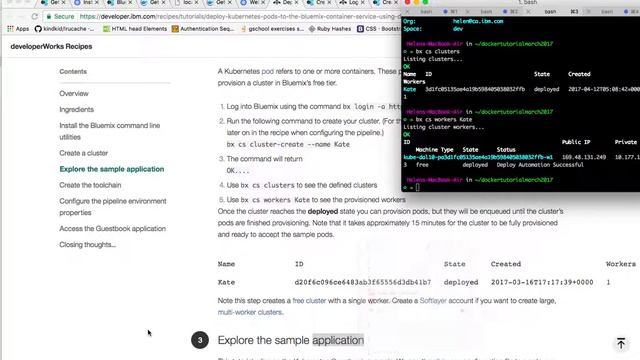Click the 'pod' hyperlink in the paragraph
The width and height of the screenshot is (640, 360).
point(267,71)
